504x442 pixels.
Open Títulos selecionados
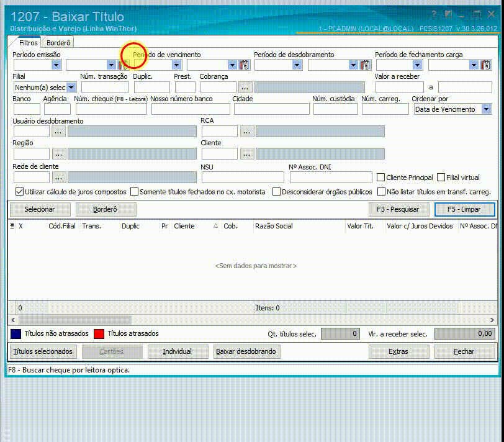point(43,351)
